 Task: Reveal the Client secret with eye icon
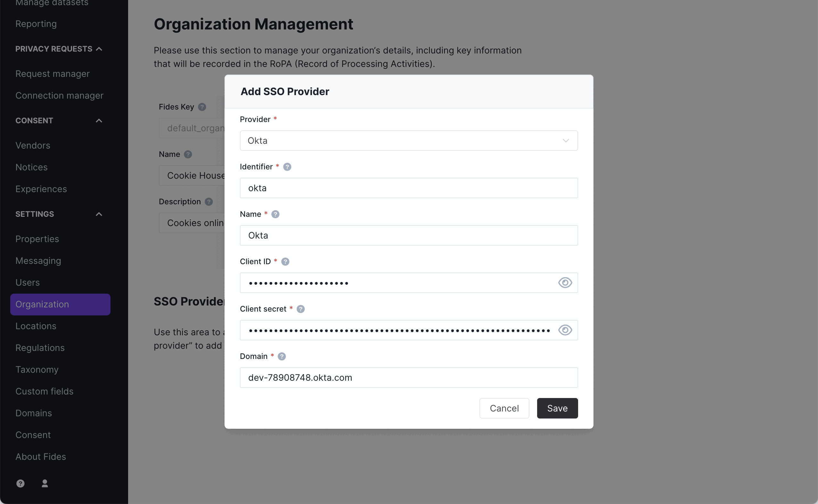[565, 330]
